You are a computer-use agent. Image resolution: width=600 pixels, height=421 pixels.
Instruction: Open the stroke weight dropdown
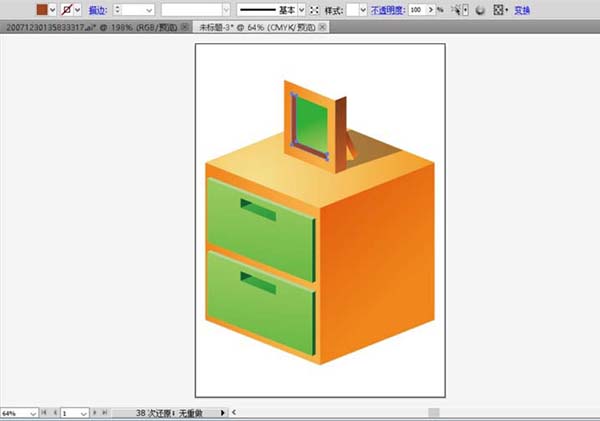[149, 10]
